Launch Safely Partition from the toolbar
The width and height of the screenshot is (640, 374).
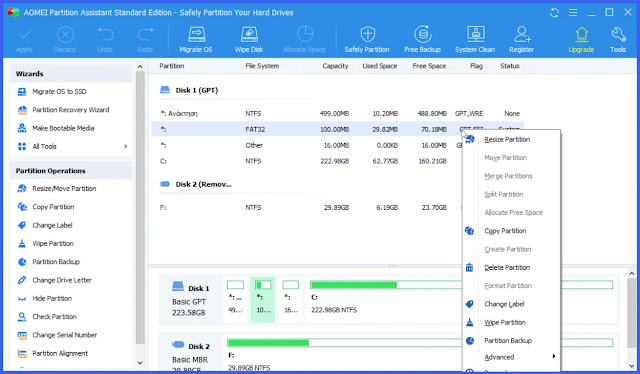pos(367,39)
